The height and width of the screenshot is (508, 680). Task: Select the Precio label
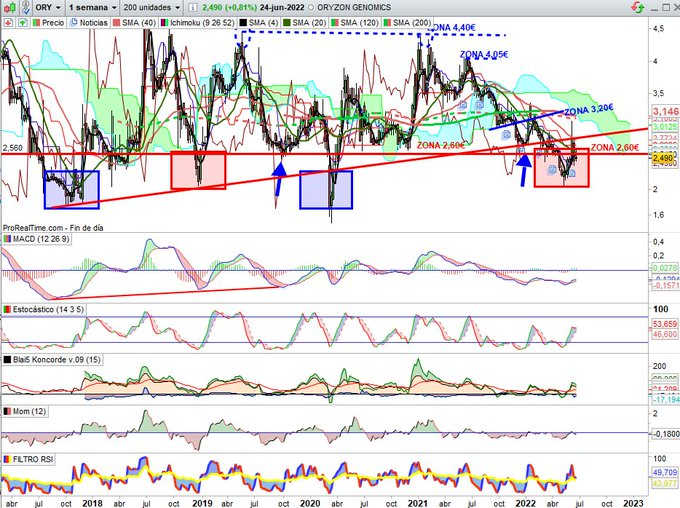tap(53, 23)
